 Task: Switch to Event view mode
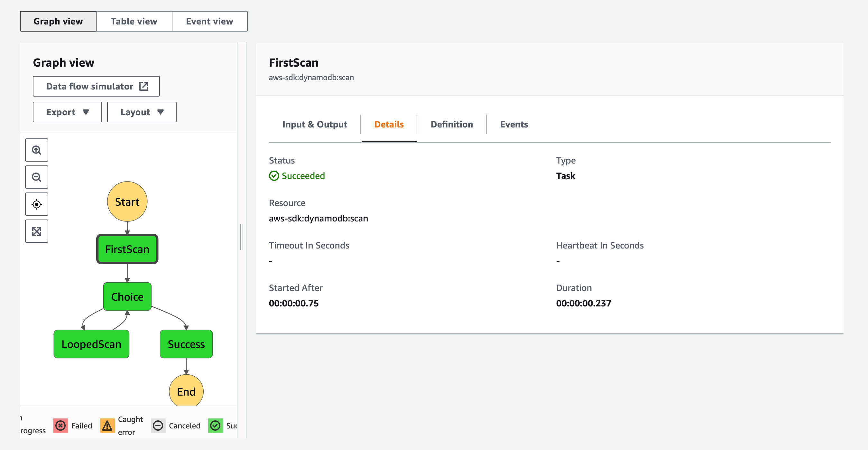click(209, 21)
